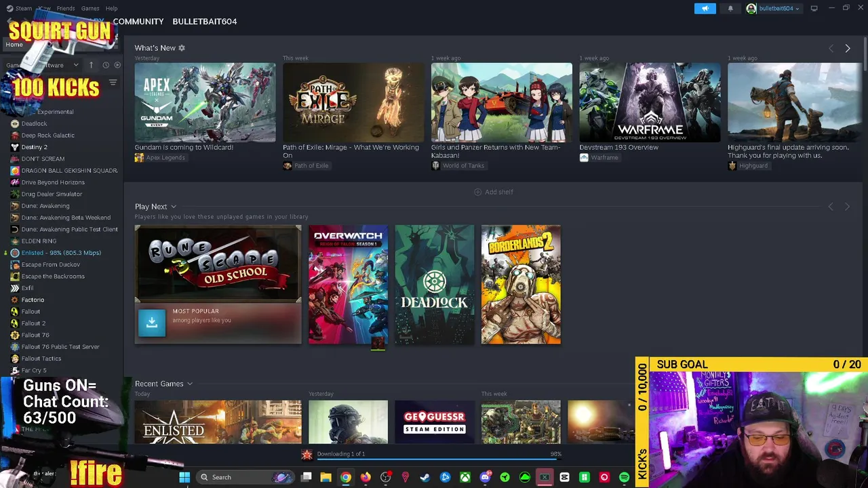Open the notifications bell

pos(730,8)
